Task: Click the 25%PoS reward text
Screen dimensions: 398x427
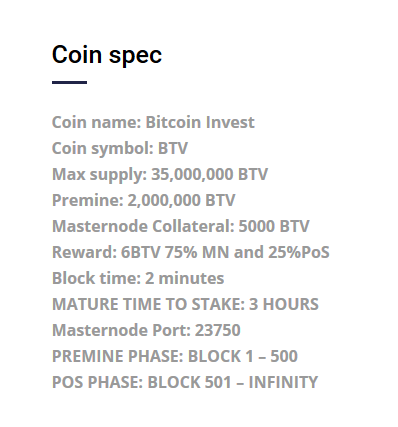Action: click(299, 252)
